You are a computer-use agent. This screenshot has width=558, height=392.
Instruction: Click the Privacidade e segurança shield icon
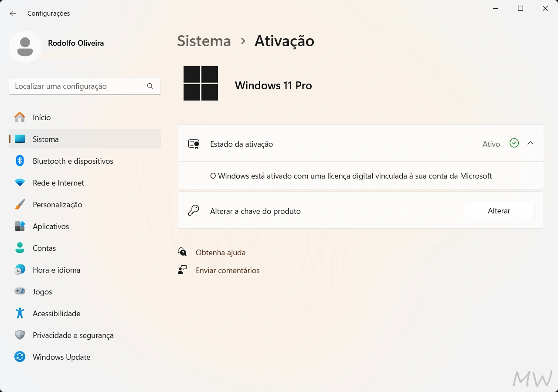tap(20, 335)
